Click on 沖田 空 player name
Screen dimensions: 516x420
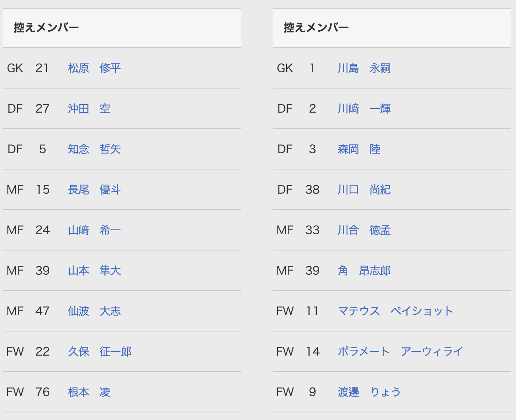(x=89, y=109)
